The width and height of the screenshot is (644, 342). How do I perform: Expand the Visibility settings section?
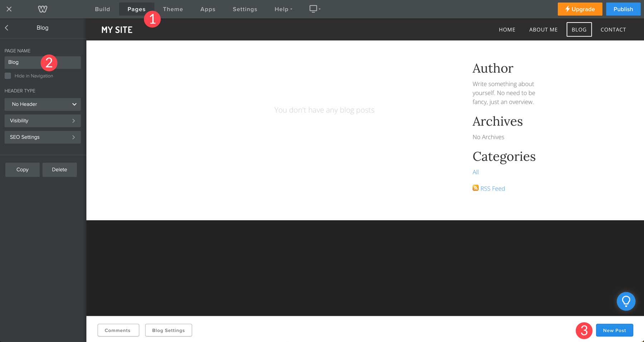click(x=42, y=121)
